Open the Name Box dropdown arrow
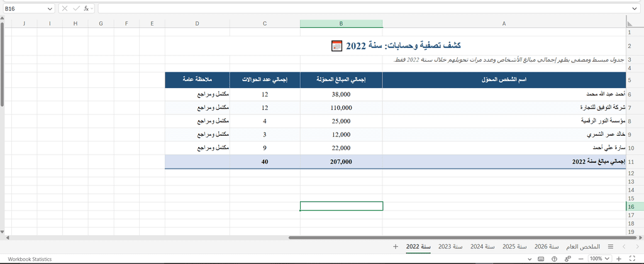This screenshot has height=264, width=644. coord(50,8)
